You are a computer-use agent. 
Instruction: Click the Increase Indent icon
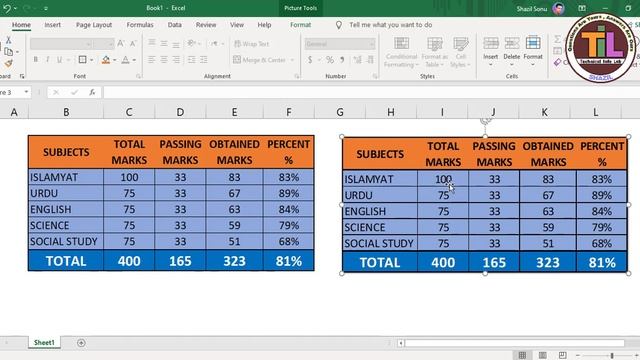(x=203, y=60)
